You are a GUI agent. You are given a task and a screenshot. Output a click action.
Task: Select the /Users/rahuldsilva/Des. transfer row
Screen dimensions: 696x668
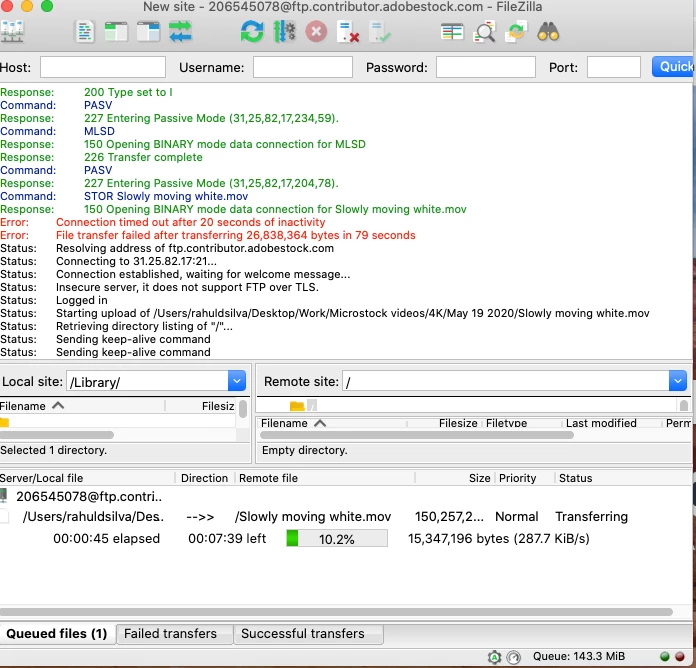pos(93,517)
